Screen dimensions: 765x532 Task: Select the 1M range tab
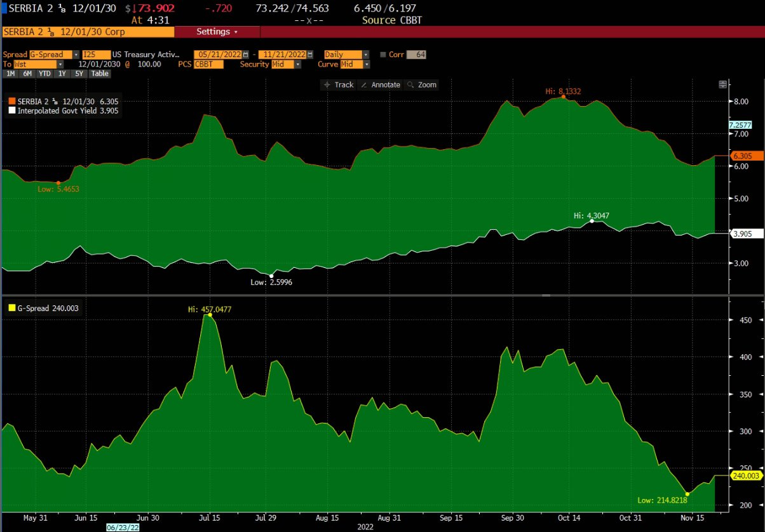coord(10,74)
